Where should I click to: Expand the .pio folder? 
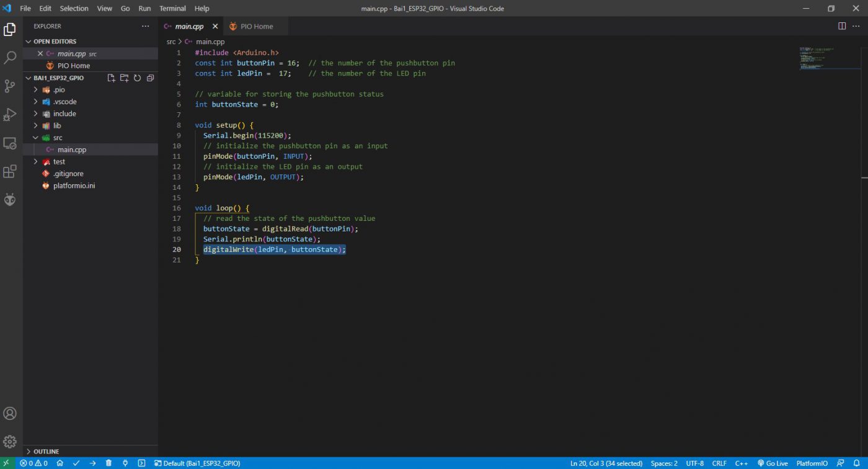click(59, 90)
